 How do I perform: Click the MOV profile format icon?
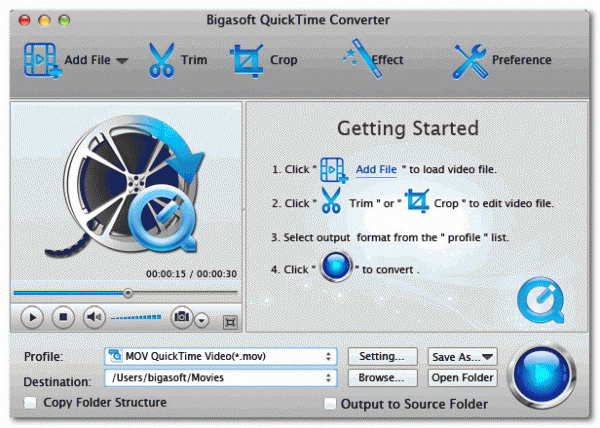(x=115, y=356)
